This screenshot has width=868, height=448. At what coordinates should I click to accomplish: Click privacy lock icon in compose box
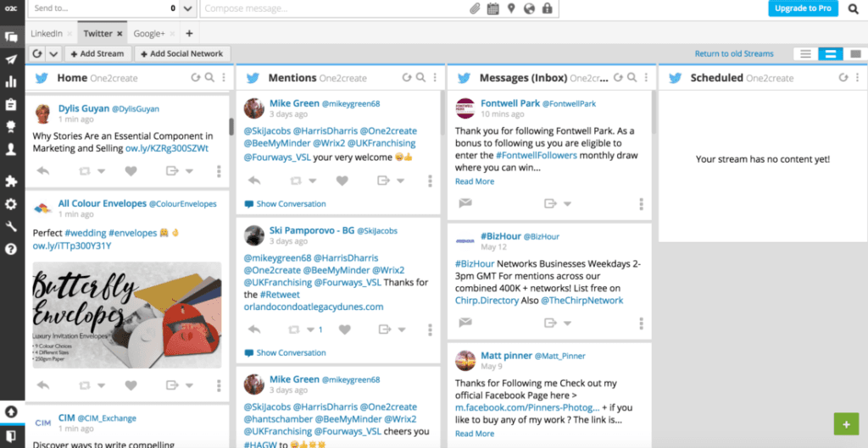point(547,8)
